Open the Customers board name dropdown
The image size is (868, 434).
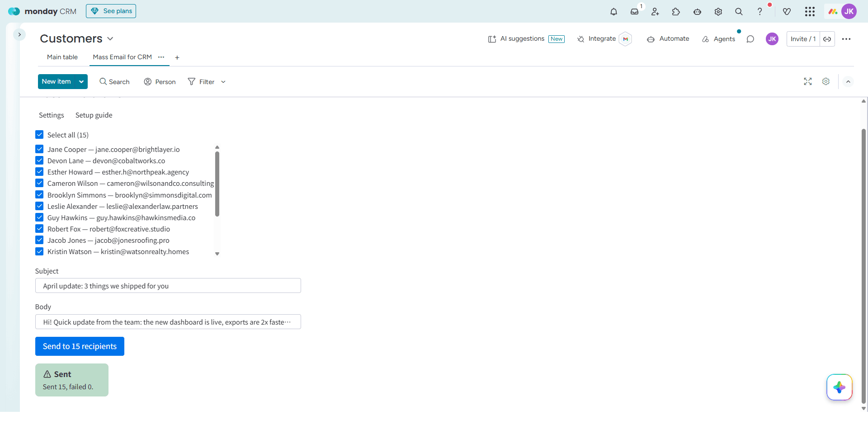click(110, 39)
